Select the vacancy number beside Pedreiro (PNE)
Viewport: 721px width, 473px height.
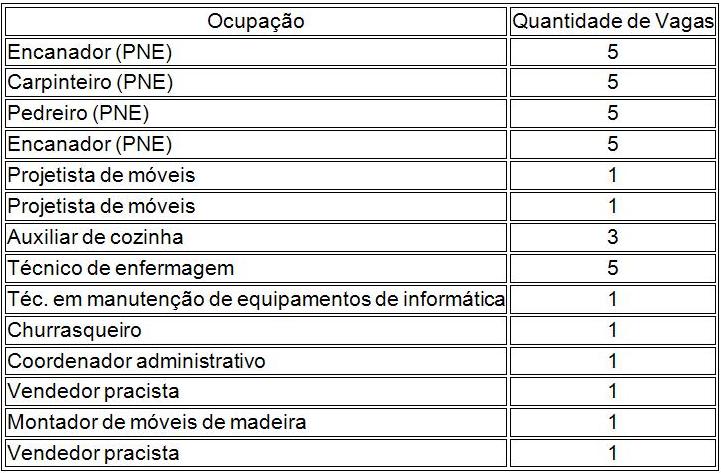coord(612,114)
